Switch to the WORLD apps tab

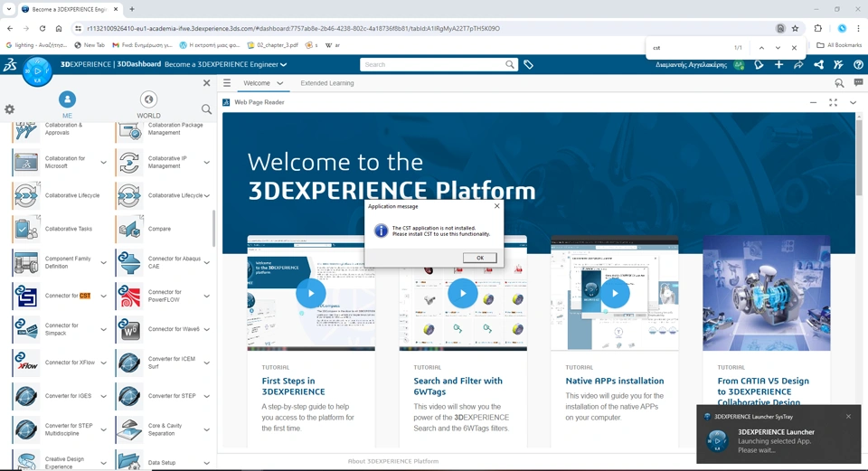pos(148,105)
